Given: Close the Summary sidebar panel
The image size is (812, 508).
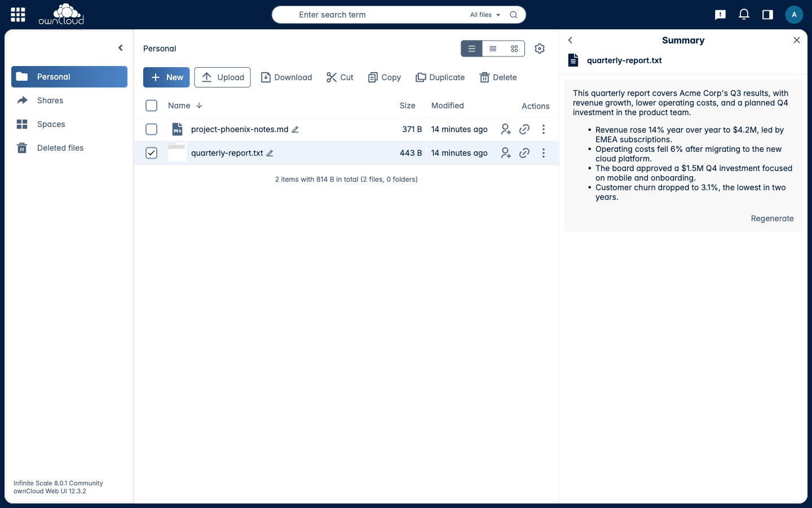Looking at the screenshot, I should coord(796,40).
